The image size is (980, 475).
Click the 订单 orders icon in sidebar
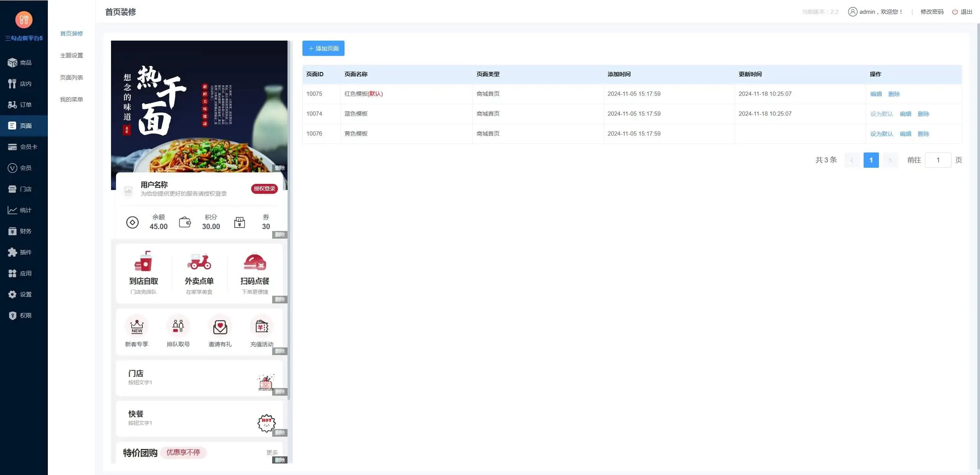click(12, 105)
